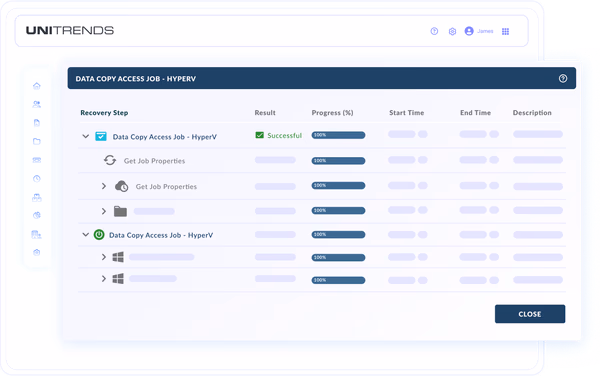Click the End Time column header
Viewport: 600px width, 376px height.
pos(475,113)
